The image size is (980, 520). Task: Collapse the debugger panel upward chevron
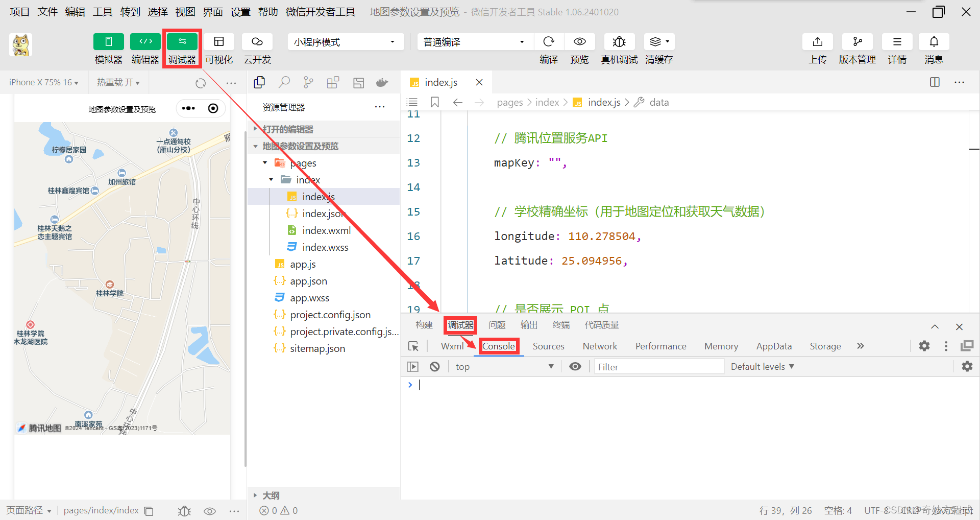pos(935,326)
